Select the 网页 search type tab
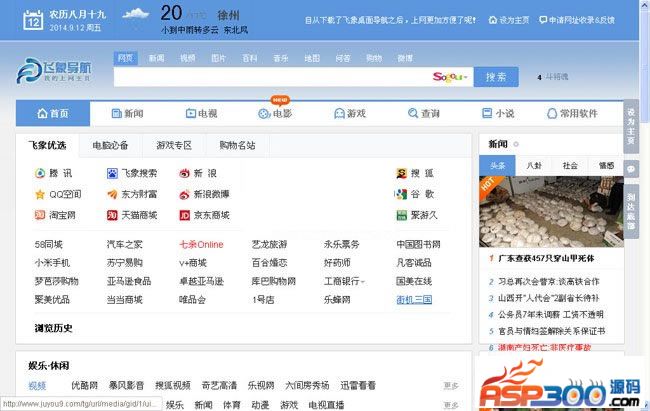650x411 pixels. (125, 58)
